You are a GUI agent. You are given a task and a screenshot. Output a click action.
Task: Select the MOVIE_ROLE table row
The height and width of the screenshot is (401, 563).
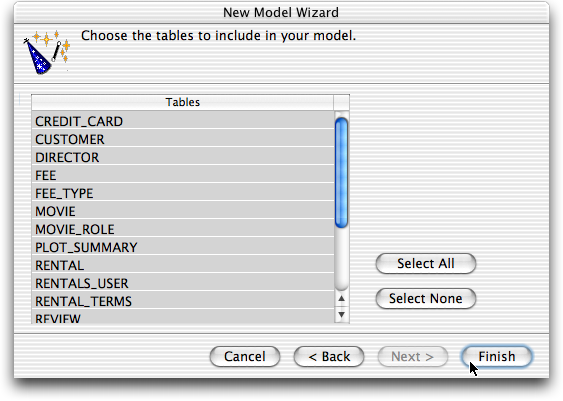tap(183, 228)
